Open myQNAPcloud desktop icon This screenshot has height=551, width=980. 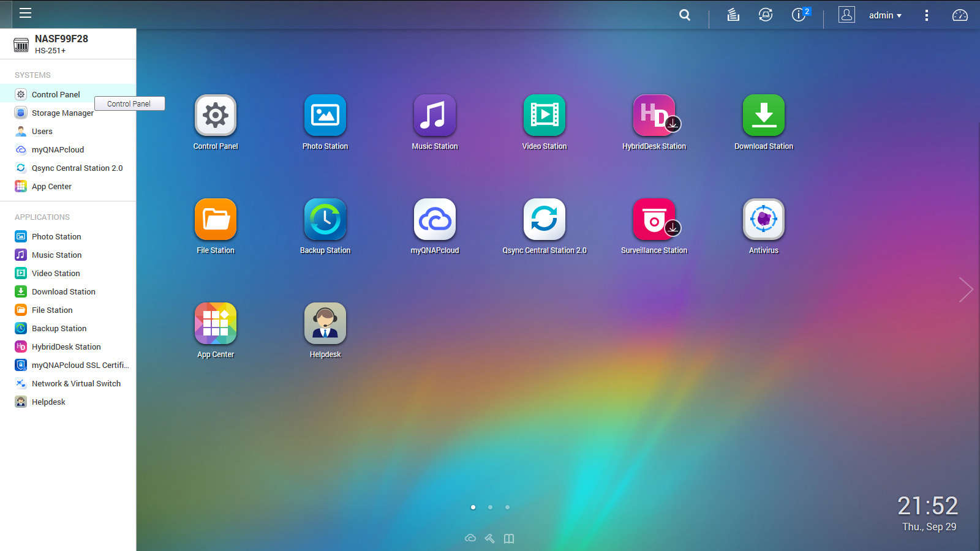pos(435,219)
